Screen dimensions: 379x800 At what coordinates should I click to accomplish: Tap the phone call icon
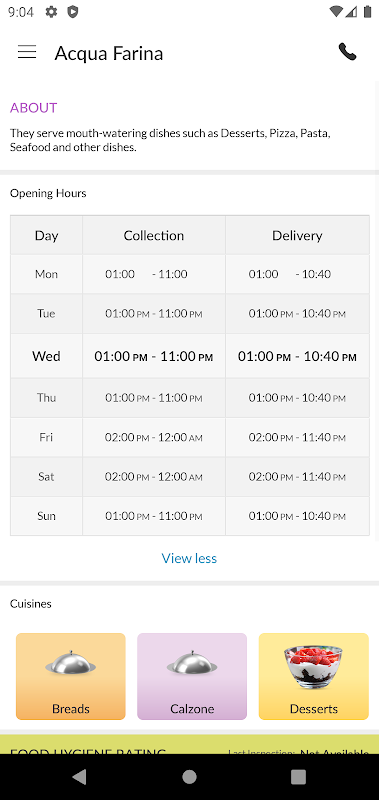pos(347,52)
